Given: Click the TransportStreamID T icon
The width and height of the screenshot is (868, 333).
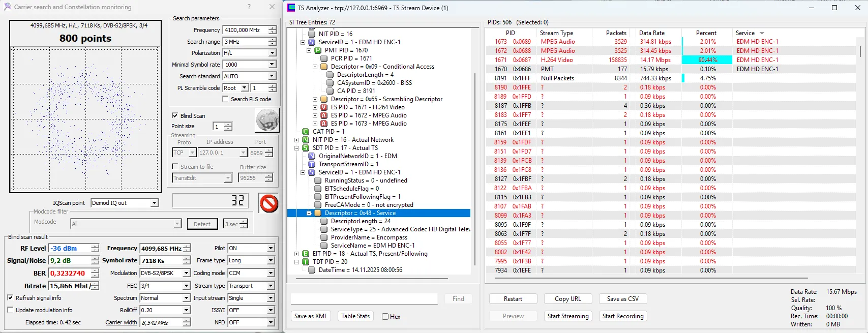Looking at the screenshot, I should tap(312, 164).
